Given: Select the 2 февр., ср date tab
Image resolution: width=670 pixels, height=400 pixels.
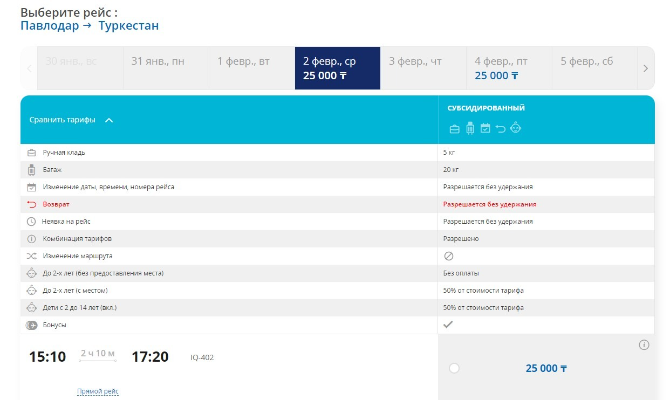Looking at the screenshot, I should pos(337,67).
